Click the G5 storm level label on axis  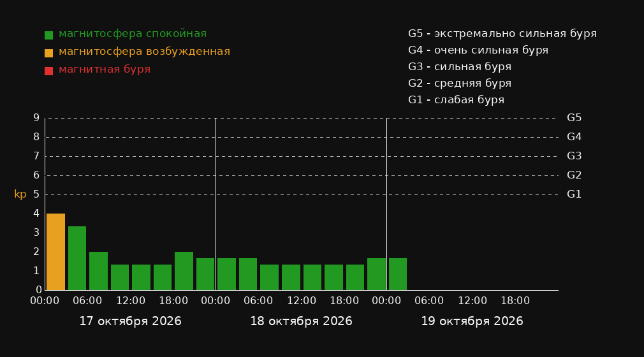tap(574, 118)
